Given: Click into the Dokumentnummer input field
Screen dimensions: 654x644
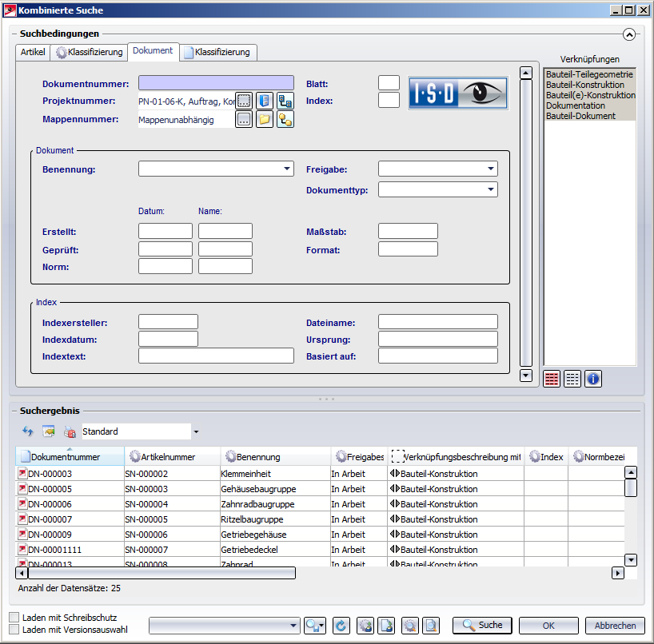Looking at the screenshot, I should click(x=216, y=83).
